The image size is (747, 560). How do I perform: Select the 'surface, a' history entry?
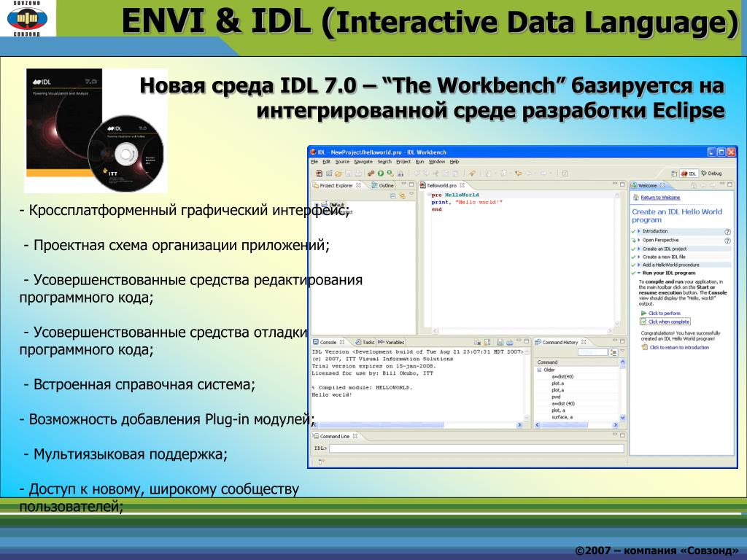(562, 416)
